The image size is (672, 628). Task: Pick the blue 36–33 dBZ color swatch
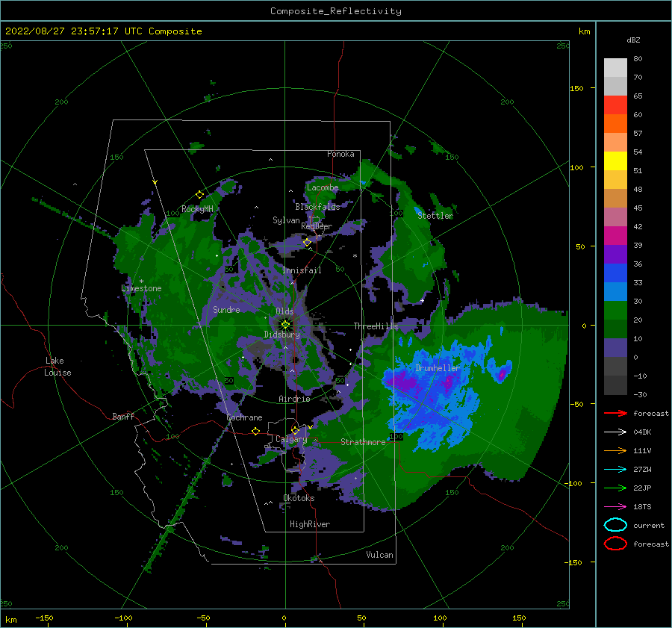pyautogui.click(x=615, y=273)
